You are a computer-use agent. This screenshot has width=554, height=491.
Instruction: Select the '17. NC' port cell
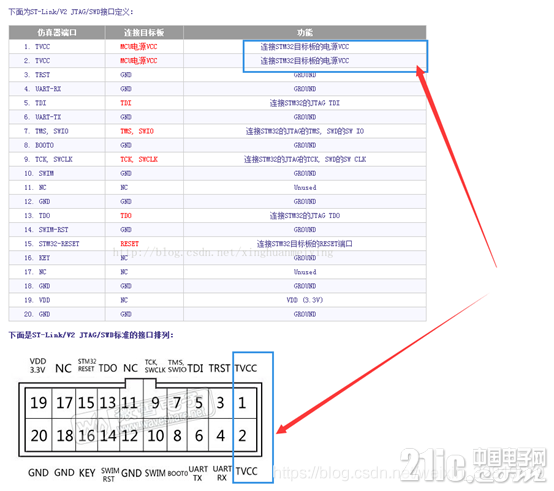tap(57, 272)
